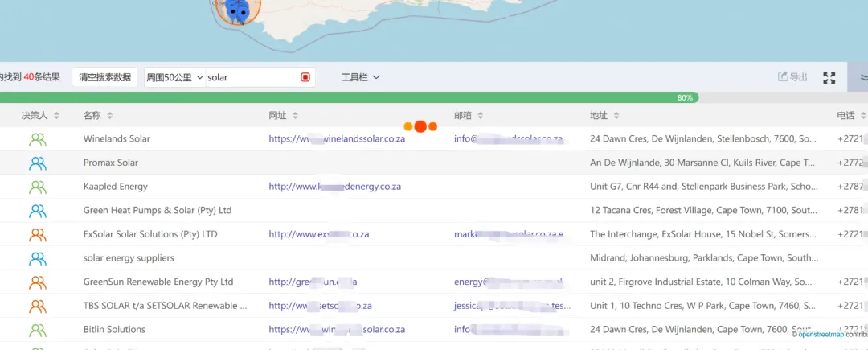The height and width of the screenshot is (350, 868).
Task: Click the 80% green progress bar
Action: [x=349, y=97]
